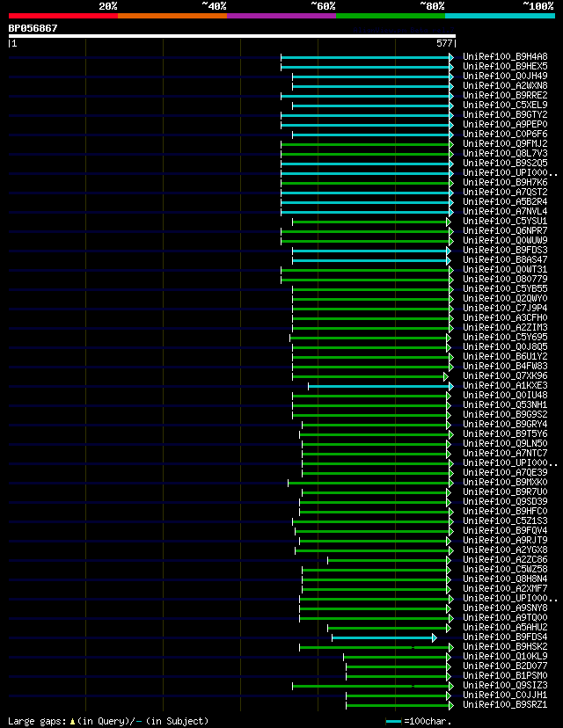This screenshot has width=563, height=728.
Task: Click the query end position 577
Action: [x=444, y=43]
